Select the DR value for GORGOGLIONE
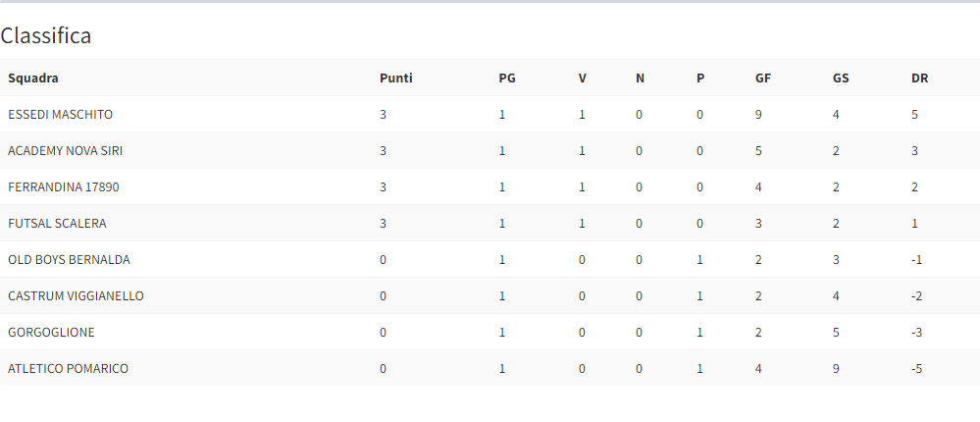This screenshot has height=422, width=980. tap(916, 333)
